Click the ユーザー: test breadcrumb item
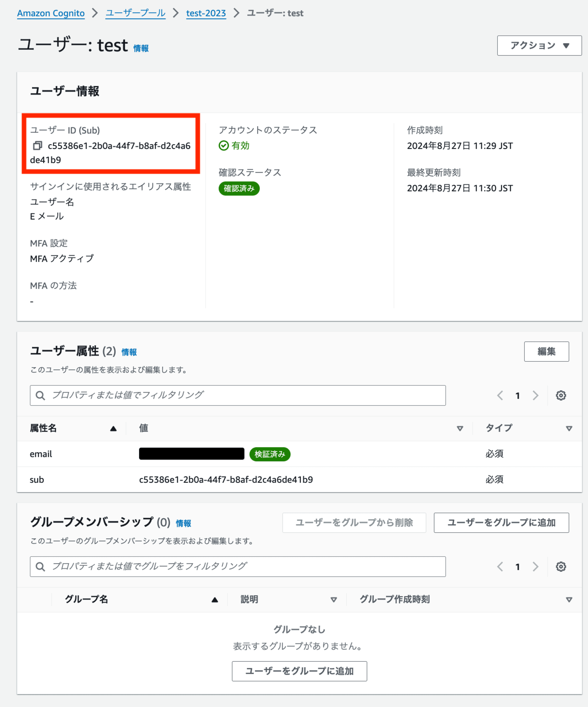588x707 pixels. coord(275,13)
